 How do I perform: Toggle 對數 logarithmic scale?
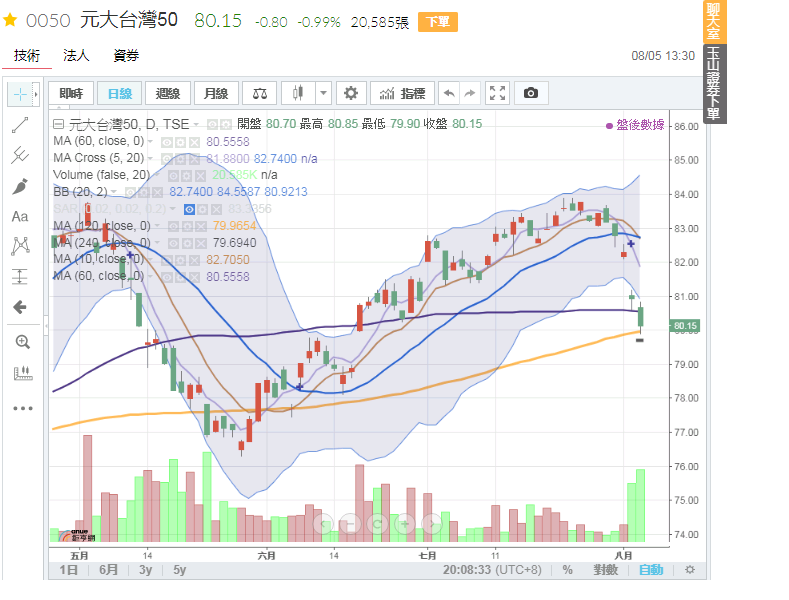click(x=605, y=570)
